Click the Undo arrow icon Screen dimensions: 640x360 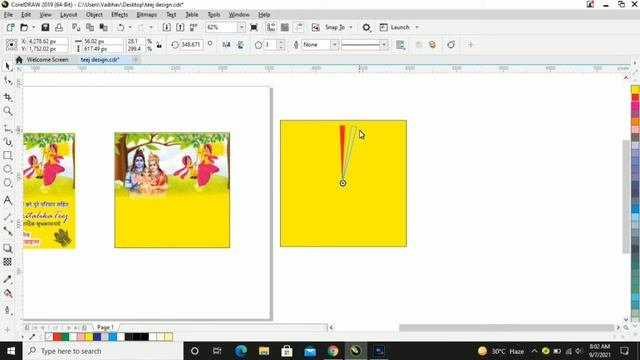coord(121,27)
